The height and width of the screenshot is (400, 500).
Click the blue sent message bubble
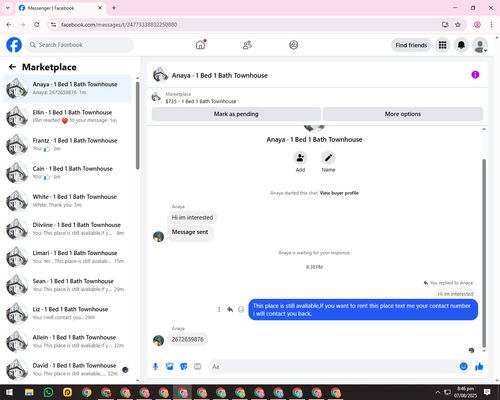point(363,310)
